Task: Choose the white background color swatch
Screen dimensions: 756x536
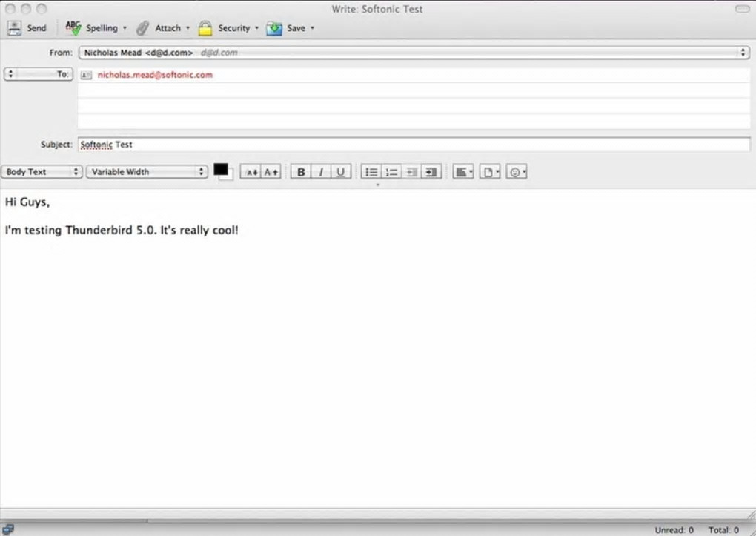Action: click(228, 176)
